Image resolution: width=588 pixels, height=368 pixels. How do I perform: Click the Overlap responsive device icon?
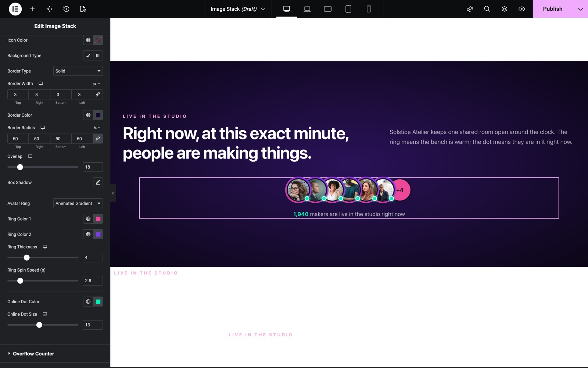30,156
